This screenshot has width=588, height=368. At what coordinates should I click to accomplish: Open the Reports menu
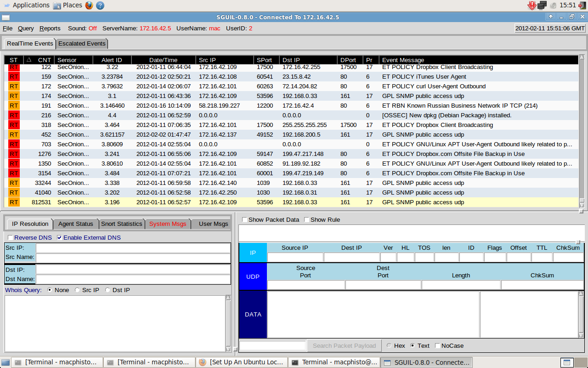50,29
